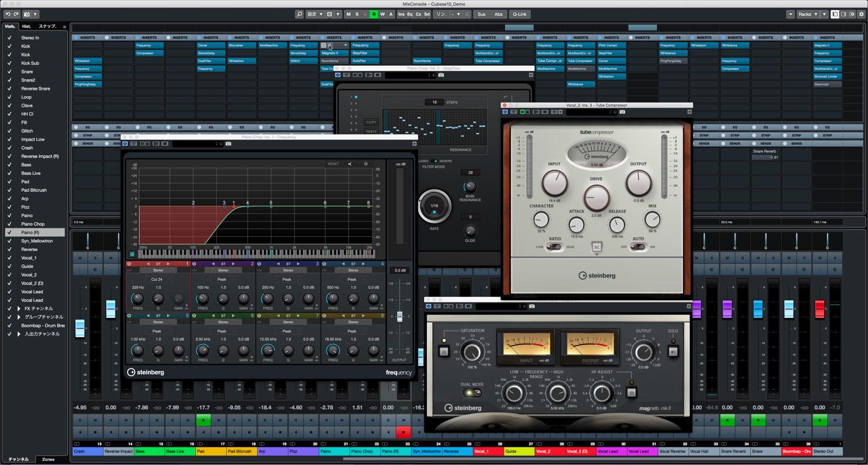Click the RESET button in Frequency EQ
The image size is (868, 465).
pyautogui.click(x=333, y=164)
